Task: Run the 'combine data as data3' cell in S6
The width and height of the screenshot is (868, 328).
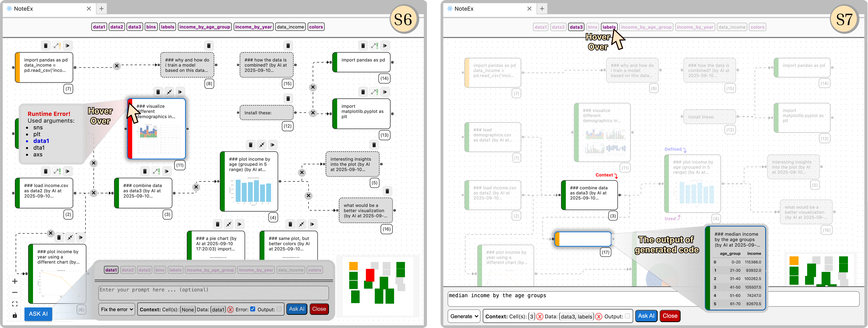Action: tap(167, 171)
